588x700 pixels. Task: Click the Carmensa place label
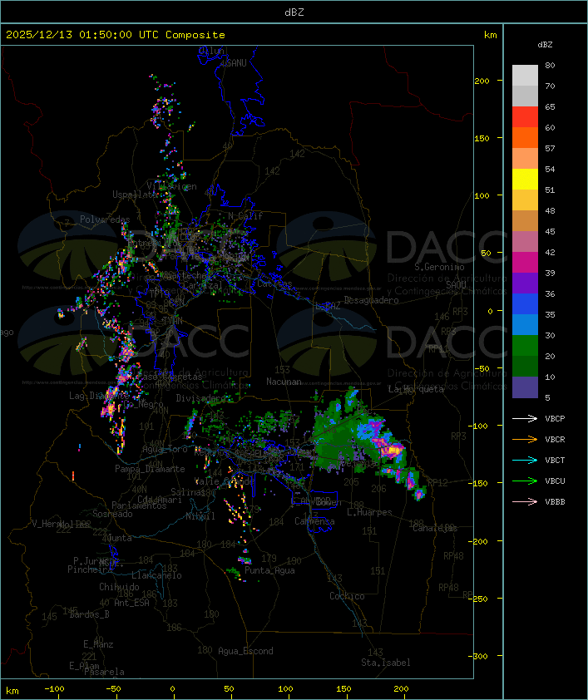click(314, 521)
